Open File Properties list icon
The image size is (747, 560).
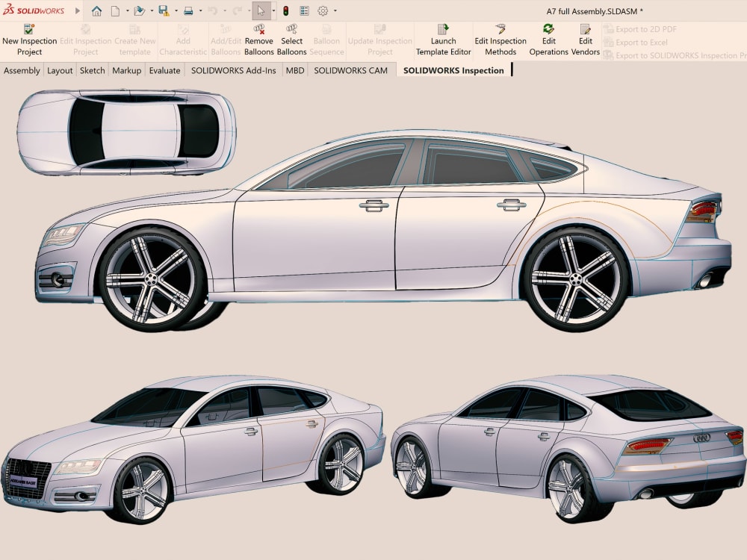click(x=305, y=10)
